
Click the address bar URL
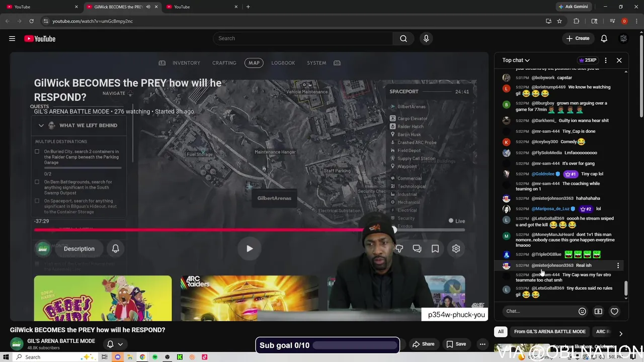click(93, 21)
